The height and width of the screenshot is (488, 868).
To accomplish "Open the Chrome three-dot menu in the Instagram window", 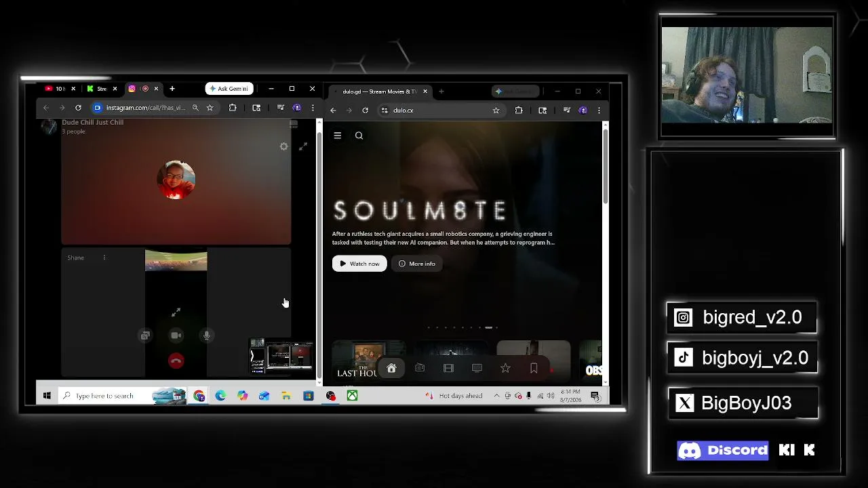I will click(313, 108).
